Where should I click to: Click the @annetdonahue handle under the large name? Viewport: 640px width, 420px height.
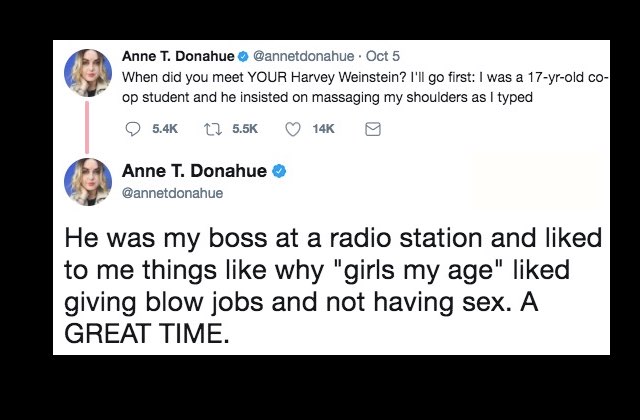172,193
